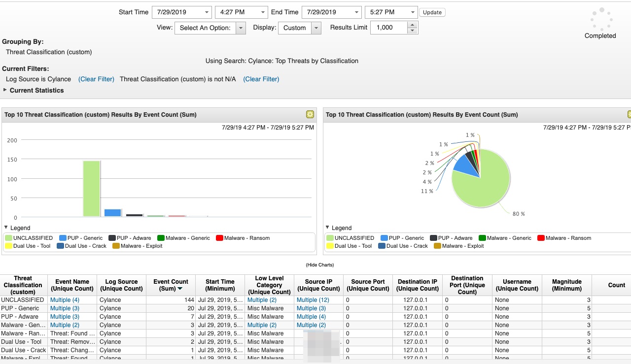631x364 pixels.
Task: Open the View 'Select An Option' dropdown
Action: 241,28
